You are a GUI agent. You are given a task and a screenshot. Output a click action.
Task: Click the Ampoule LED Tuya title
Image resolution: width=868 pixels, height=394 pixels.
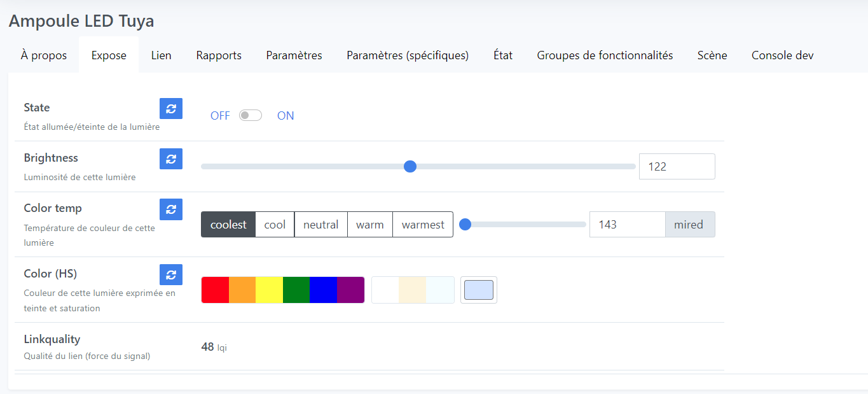click(x=81, y=21)
